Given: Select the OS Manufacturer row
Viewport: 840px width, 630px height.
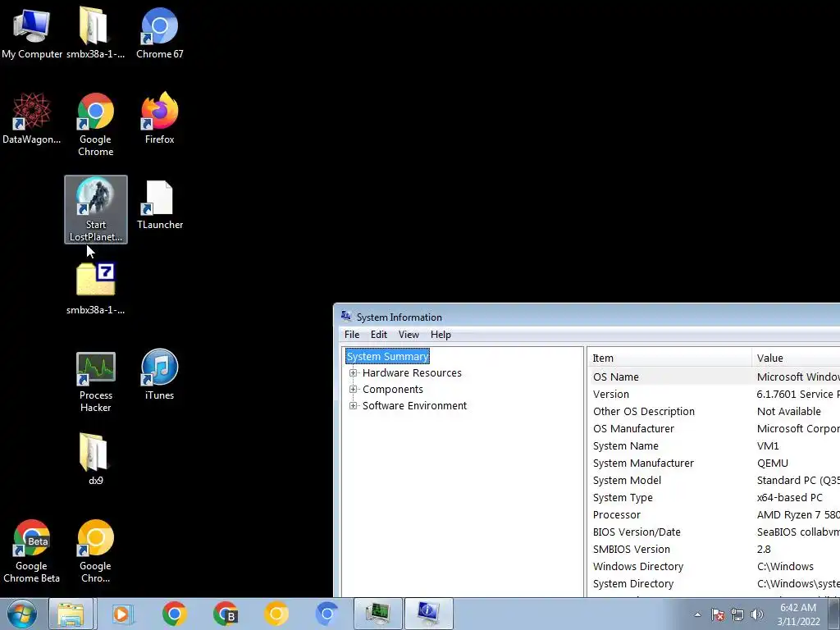Looking at the screenshot, I should point(714,428).
